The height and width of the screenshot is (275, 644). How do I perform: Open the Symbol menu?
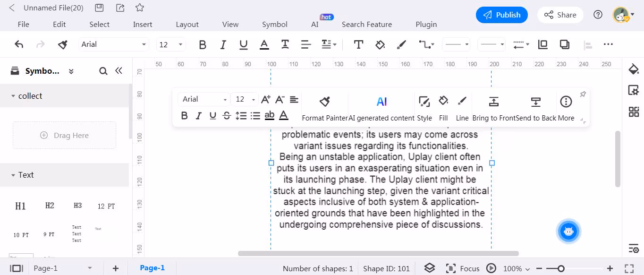pyautogui.click(x=275, y=24)
